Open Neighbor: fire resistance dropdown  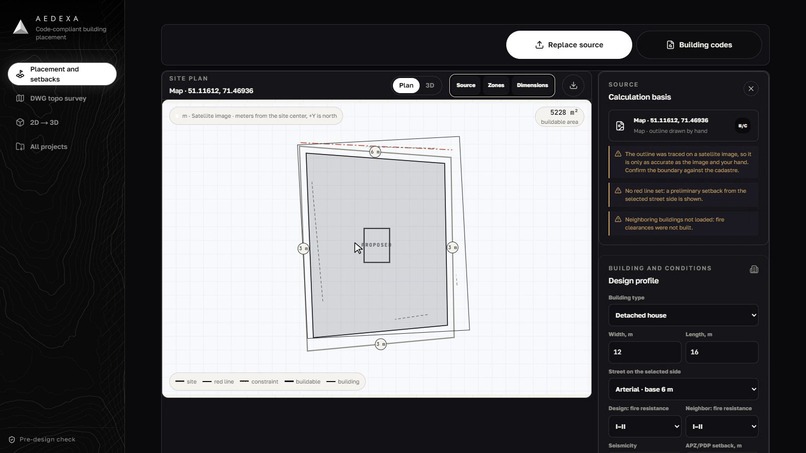click(x=722, y=426)
